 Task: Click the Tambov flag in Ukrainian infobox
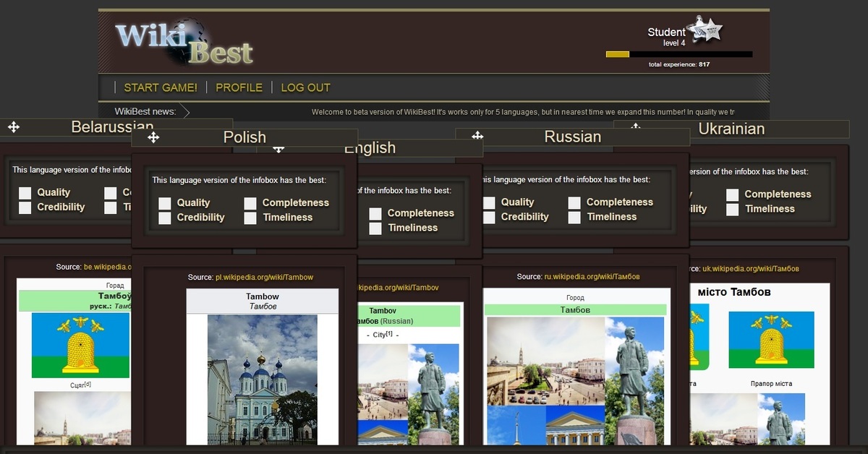tap(770, 340)
